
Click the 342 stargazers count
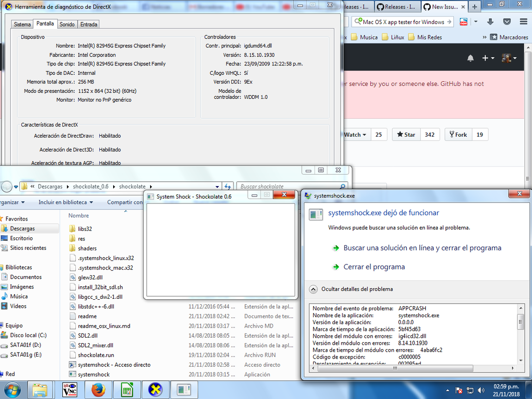pos(430,135)
